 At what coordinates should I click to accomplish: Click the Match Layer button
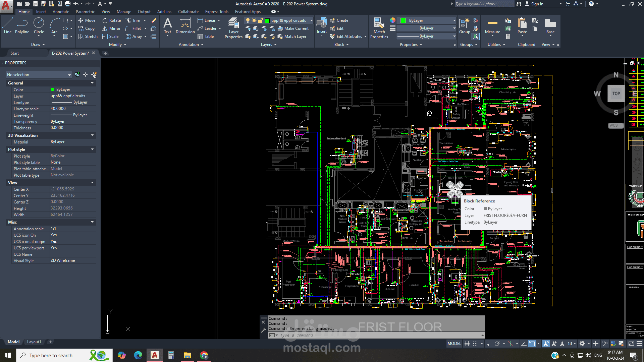click(x=292, y=37)
